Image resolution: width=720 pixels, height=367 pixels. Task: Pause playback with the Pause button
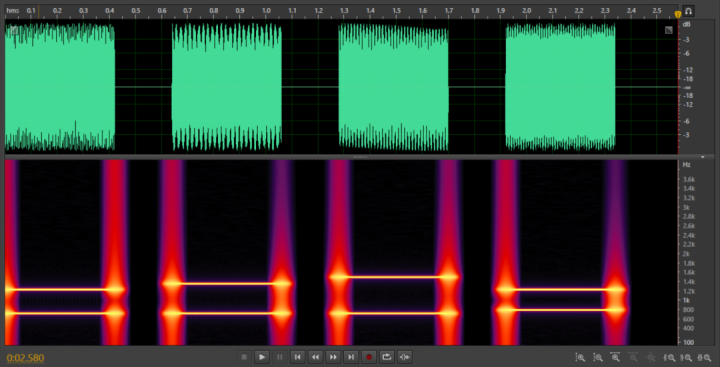[x=280, y=357]
